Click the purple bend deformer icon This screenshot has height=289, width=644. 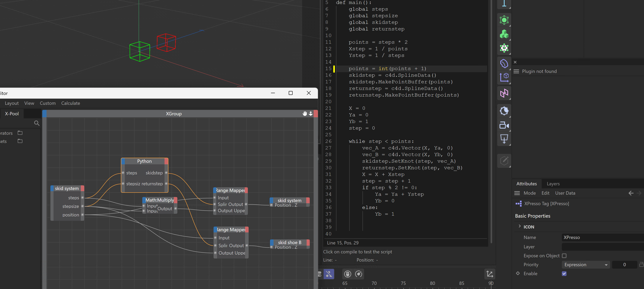(x=504, y=63)
